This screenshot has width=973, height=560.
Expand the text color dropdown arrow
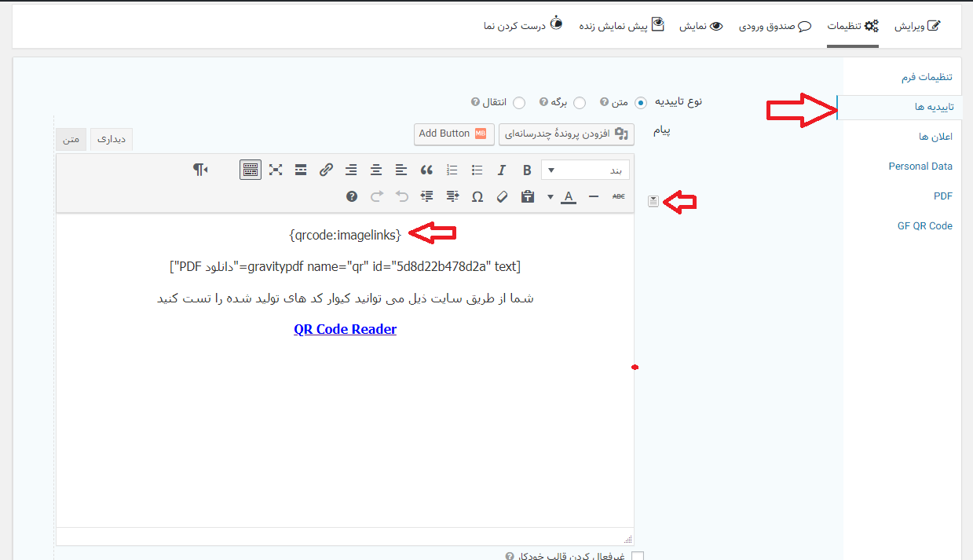click(550, 196)
